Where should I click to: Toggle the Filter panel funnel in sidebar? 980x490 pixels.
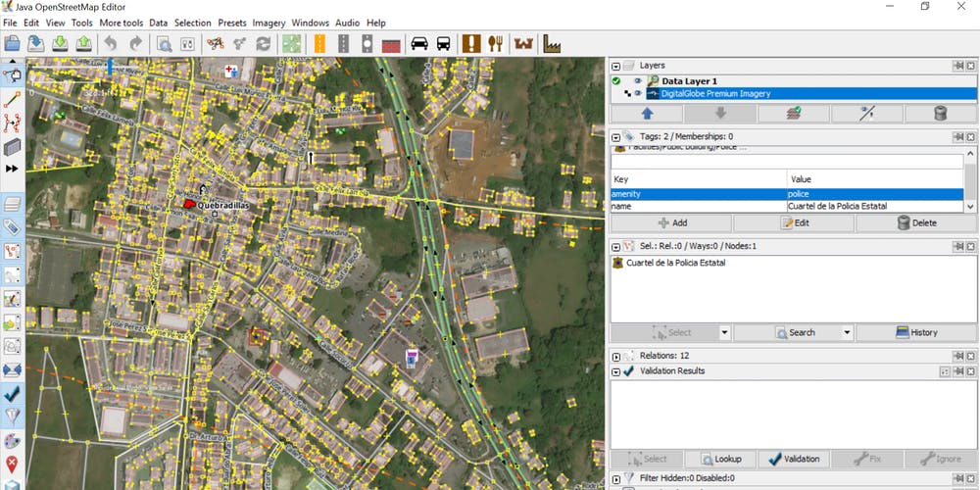(12, 416)
